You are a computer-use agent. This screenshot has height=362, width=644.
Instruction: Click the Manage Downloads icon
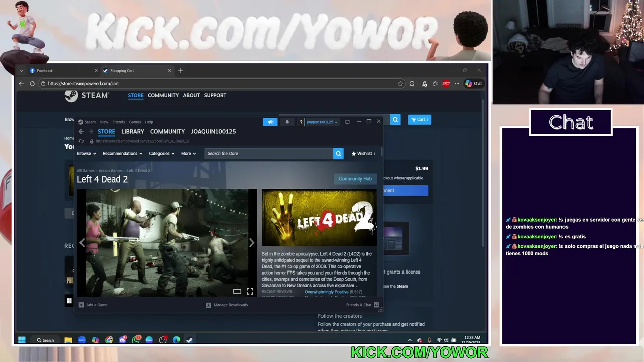(x=208, y=305)
